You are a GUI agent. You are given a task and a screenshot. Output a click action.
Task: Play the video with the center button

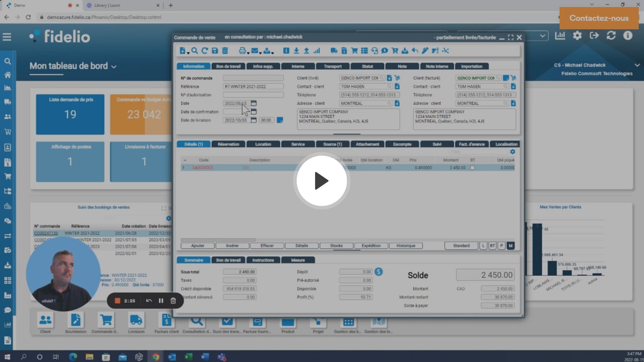tap(321, 181)
